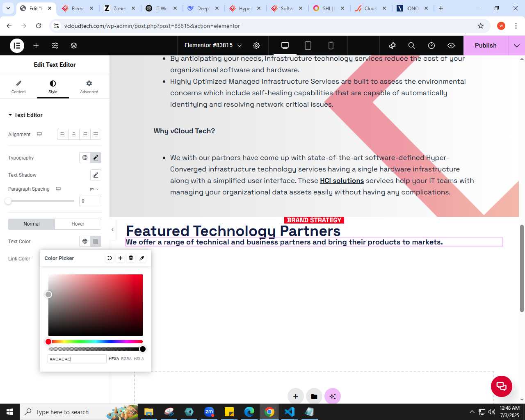Open the browser tab list dropdown
Viewport: 525px width, 420px height.
pos(8,8)
